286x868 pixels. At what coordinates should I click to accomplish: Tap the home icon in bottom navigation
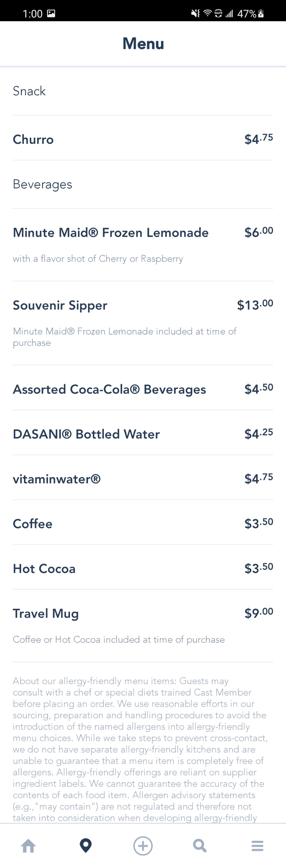pos(28,846)
